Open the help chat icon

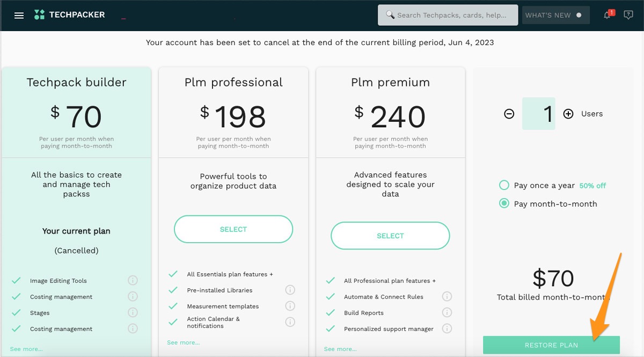click(628, 15)
